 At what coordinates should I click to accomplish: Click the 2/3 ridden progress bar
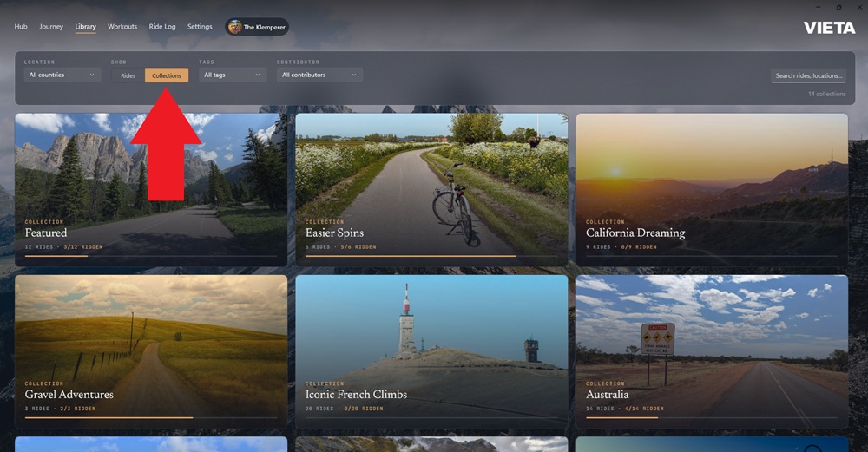[x=150, y=417]
